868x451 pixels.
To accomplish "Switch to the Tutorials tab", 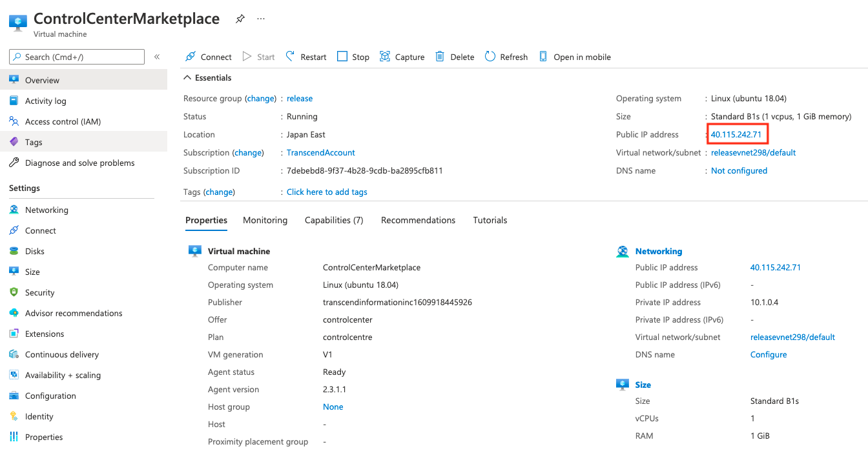I will pyautogui.click(x=490, y=220).
